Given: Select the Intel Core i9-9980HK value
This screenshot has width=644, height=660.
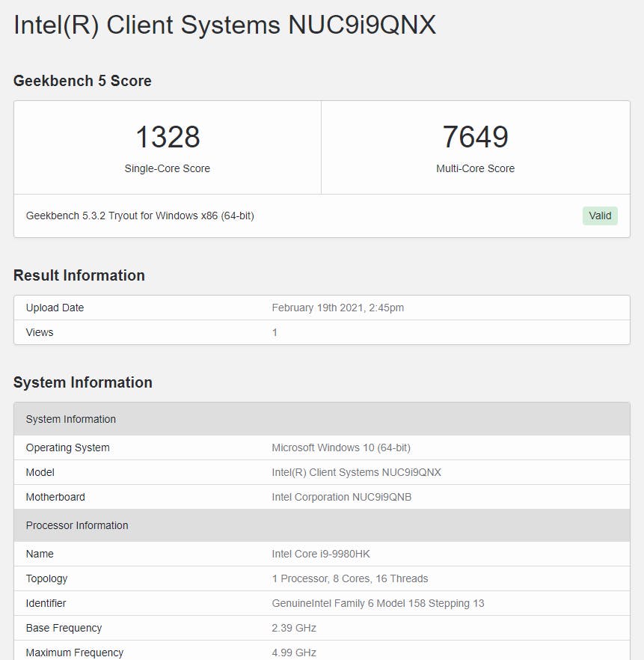Looking at the screenshot, I should coord(321,554).
